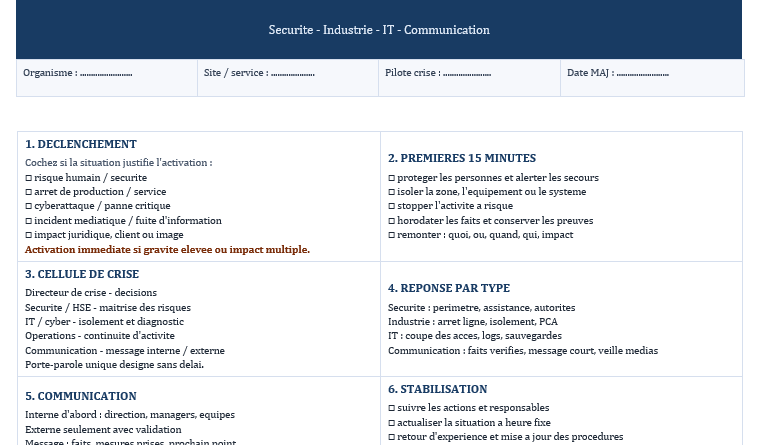Check 'remonter : quoi, ou, quand, qui, impact'
760x445 pixels.
[392, 235]
